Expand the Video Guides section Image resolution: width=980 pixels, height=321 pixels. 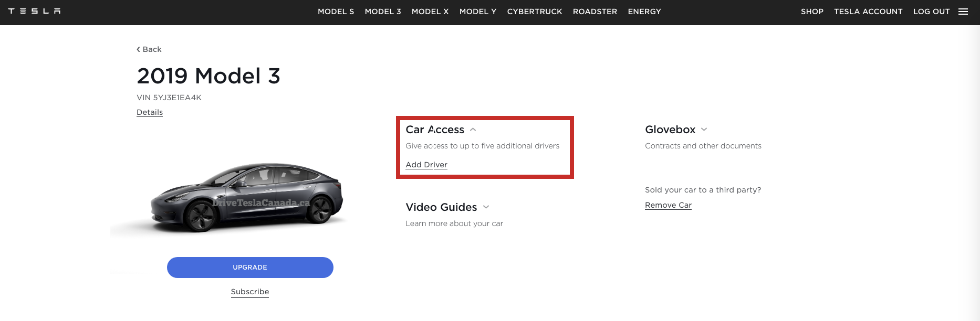486,207
